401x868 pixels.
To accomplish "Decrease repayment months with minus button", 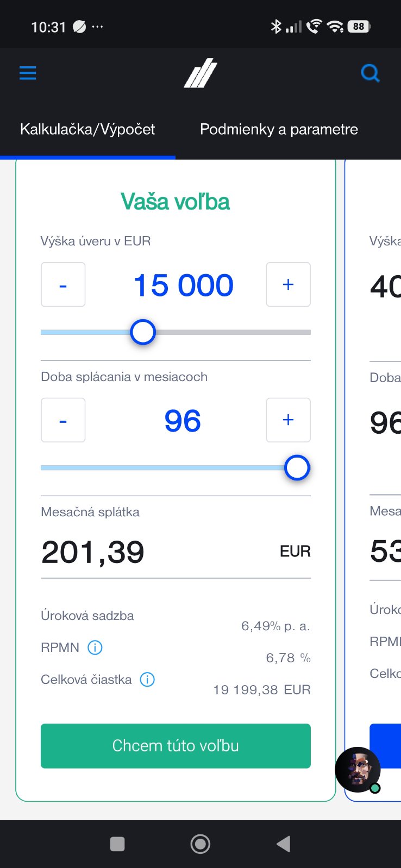I will [63, 420].
